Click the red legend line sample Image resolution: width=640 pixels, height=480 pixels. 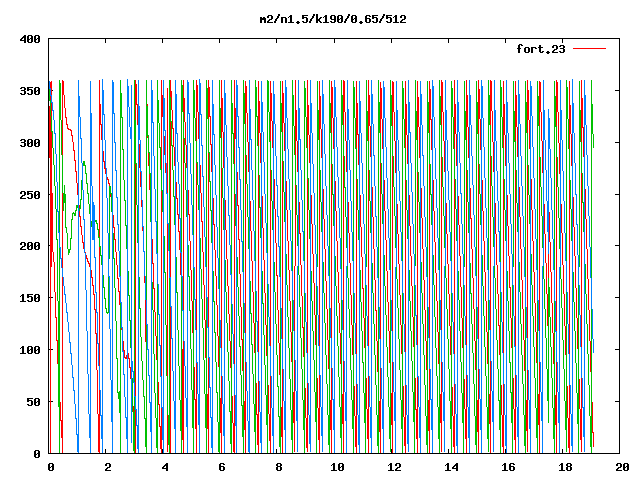(x=589, y=49)
